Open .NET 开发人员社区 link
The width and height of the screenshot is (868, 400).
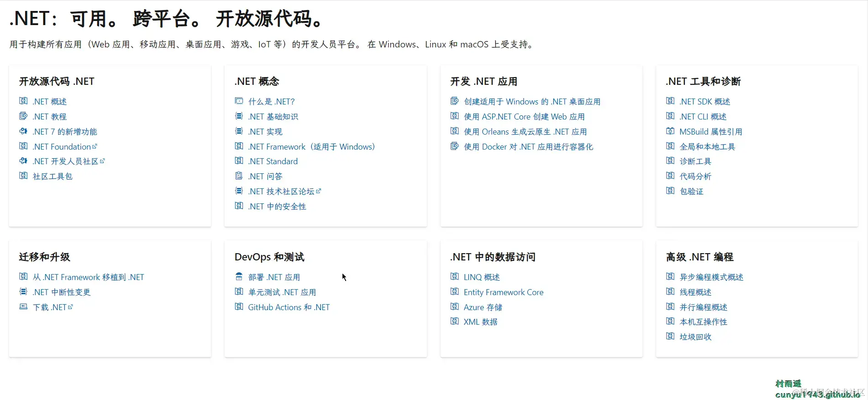(x=69, y=161)
